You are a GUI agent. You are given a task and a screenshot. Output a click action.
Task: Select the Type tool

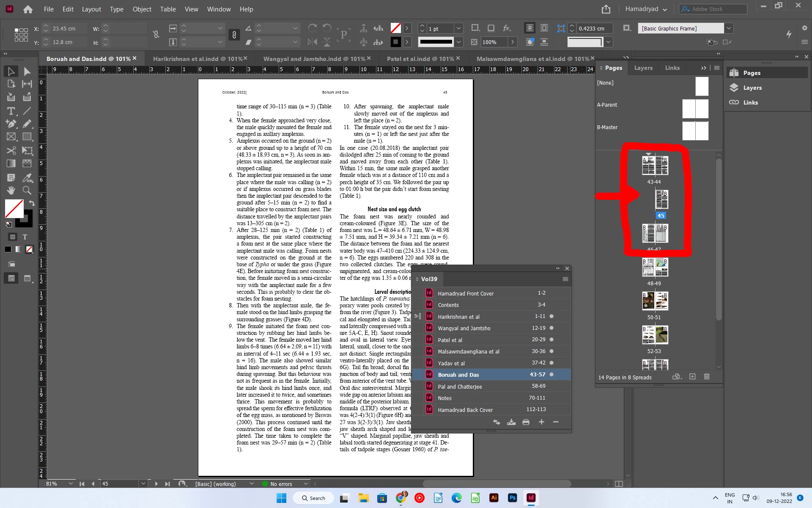pos(11,111)
